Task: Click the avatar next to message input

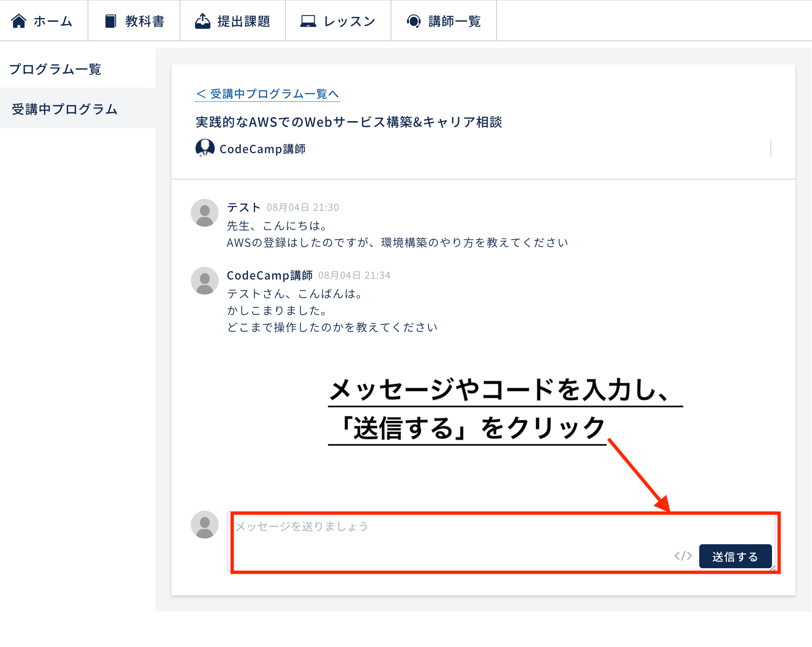Action: click(x=205, y=525)
